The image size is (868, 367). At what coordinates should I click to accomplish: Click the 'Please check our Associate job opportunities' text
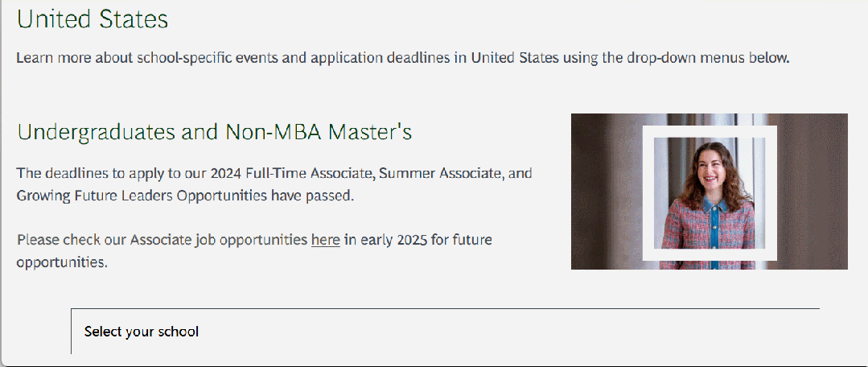coord(162,240)
